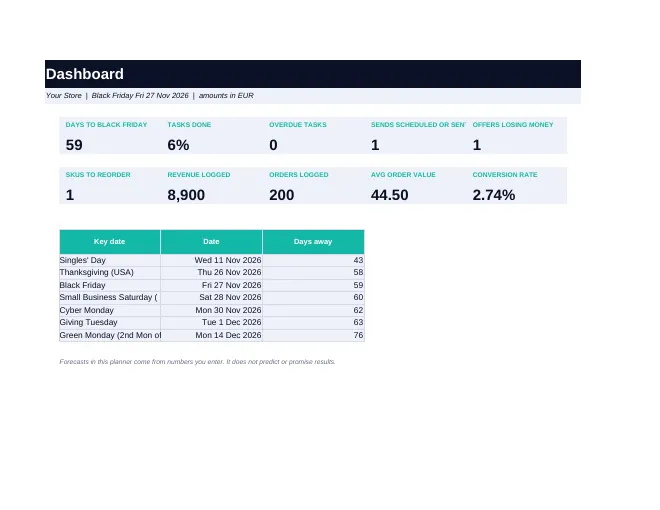Image resolution: width=660 pixels, height=510 pixels.
Task: Click the conversion rate value 2.74%
Action: [494, 195]
